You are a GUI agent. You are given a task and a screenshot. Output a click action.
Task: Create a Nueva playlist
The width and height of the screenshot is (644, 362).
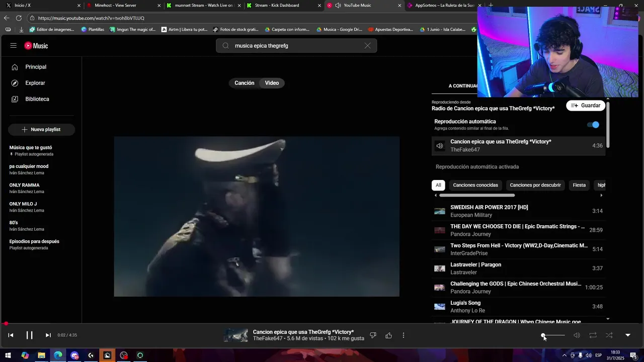coord(41,129)
